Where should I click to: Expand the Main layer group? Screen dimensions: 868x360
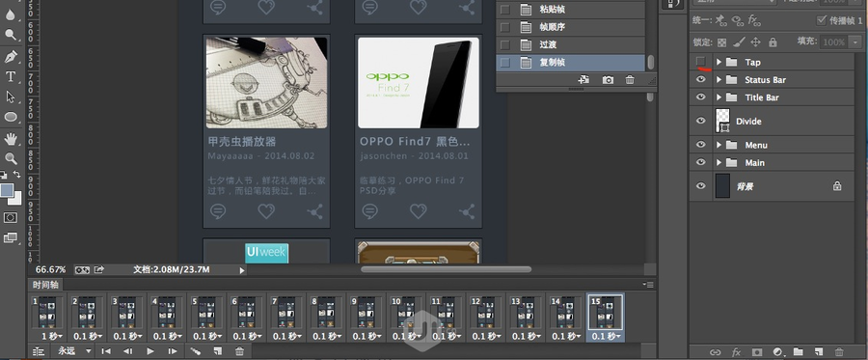pos(719,163)
